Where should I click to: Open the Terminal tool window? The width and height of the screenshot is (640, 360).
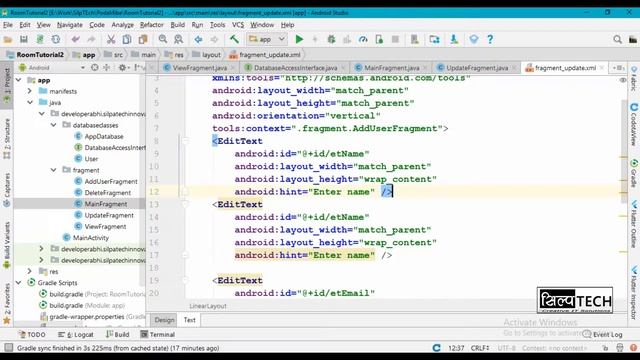click(x=158, y=334)
